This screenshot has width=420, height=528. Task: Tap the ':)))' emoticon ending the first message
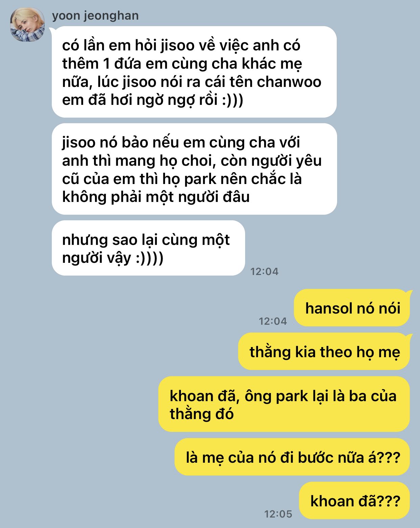pos(233,100)
